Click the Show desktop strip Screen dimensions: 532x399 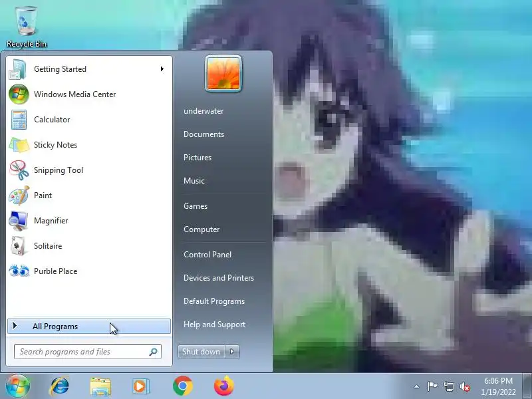[527, 386]
